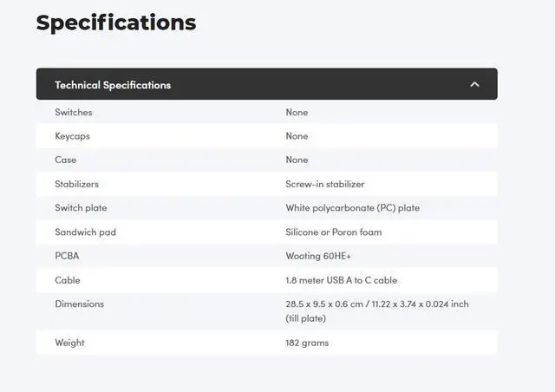The width and height of the screenshot is (555, 392).
Task: Click Silicone or Poron foam value
Action: click(x=333, y=232)
